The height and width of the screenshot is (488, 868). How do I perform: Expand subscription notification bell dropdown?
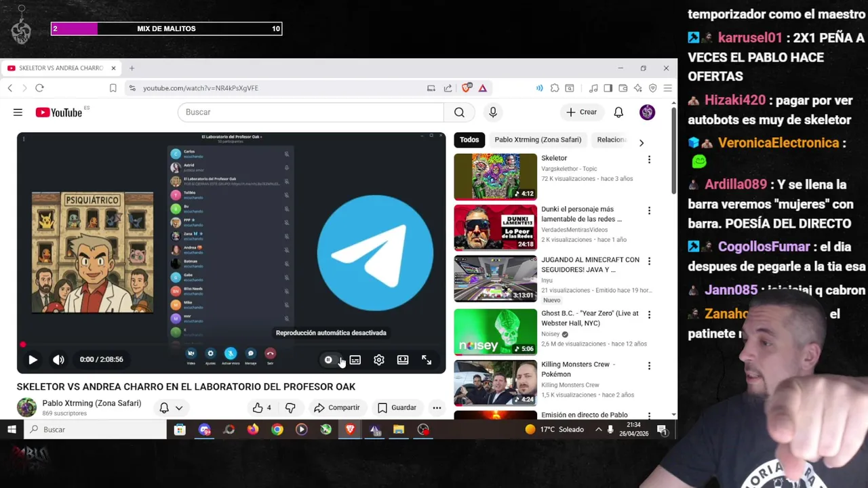pyautogui.click(x=171, y=407)
